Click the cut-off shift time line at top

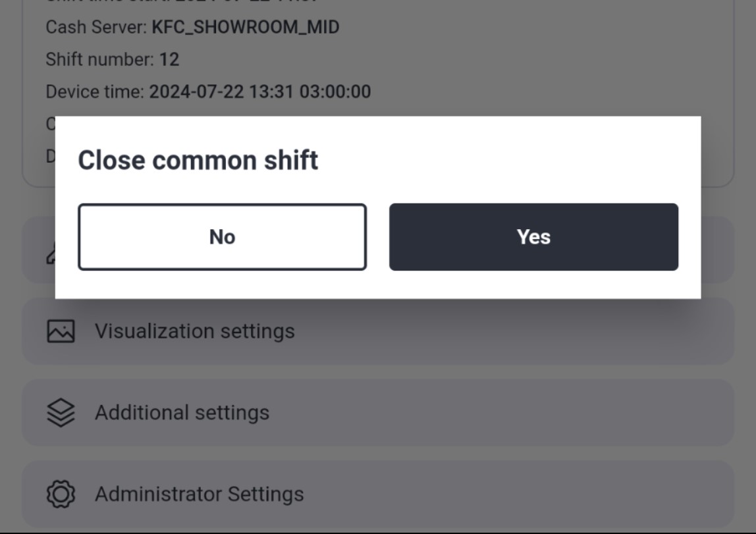182,1
